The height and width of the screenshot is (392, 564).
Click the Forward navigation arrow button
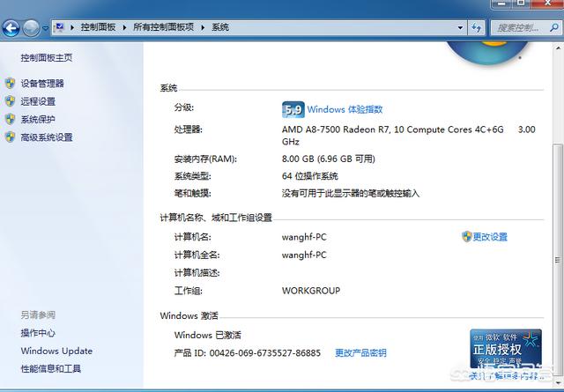(32, 28)
